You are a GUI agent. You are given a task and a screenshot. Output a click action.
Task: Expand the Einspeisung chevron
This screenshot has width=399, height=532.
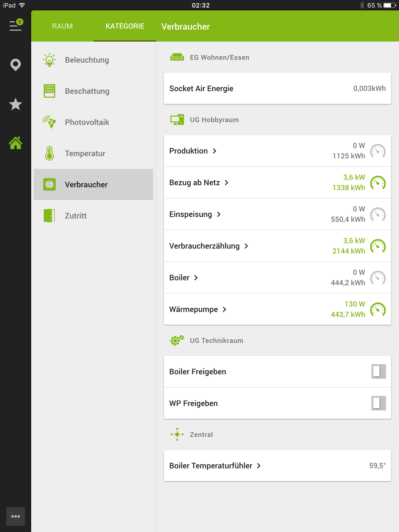(219, 214)
